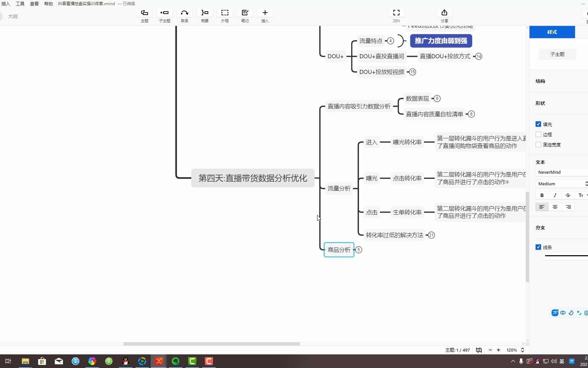Expand the 转化率过低的解决方法 node count 21
The height and width of the screenshot is (368, 588).
coord(431,235)
